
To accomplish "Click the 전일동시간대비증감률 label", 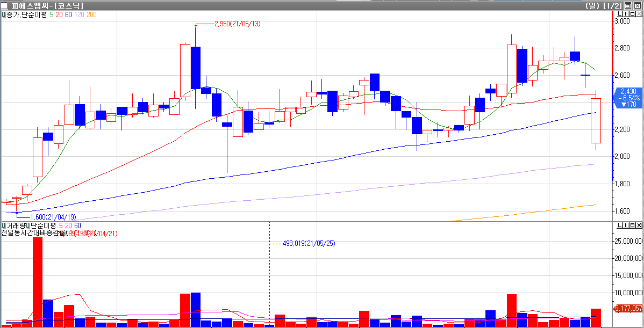I will click(x=33, y=233).
